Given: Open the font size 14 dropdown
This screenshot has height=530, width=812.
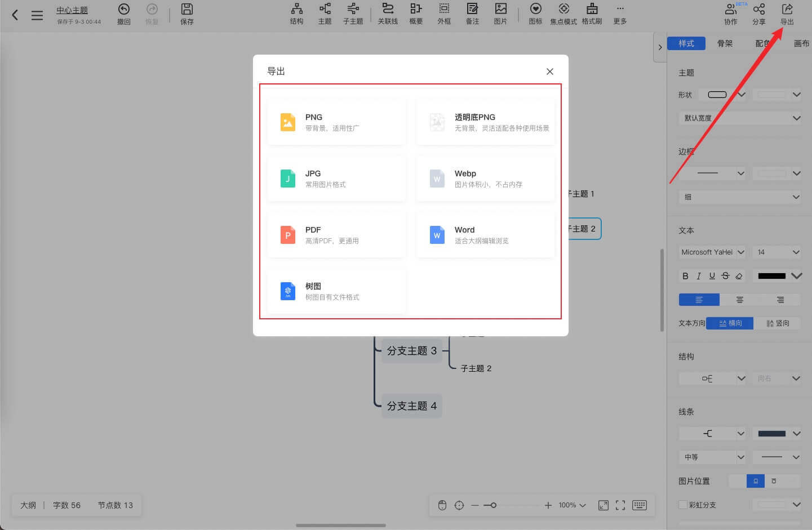Looking at the screenshot, I should click(776, 252).
